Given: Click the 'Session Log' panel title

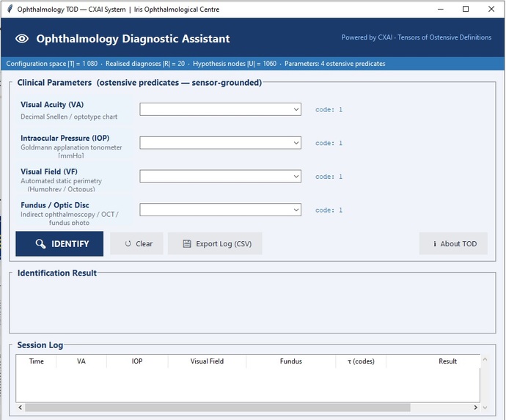Looking at the screenshot, I should (40, 345).
